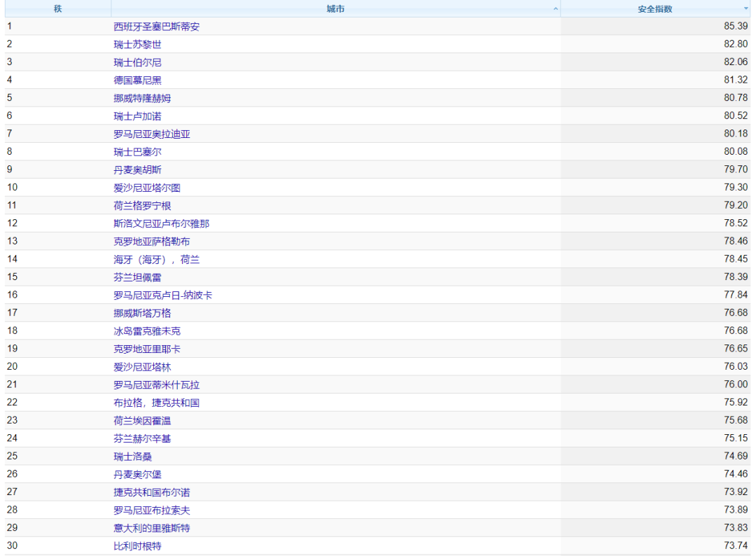The height and width of the screenshot is (556, 756).
Task: Open the 丹麦奥胡斯 city link
Action: (137, 169)
